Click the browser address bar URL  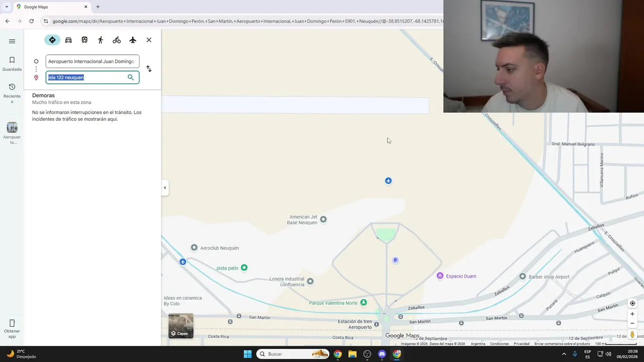(x=247, y=21)
